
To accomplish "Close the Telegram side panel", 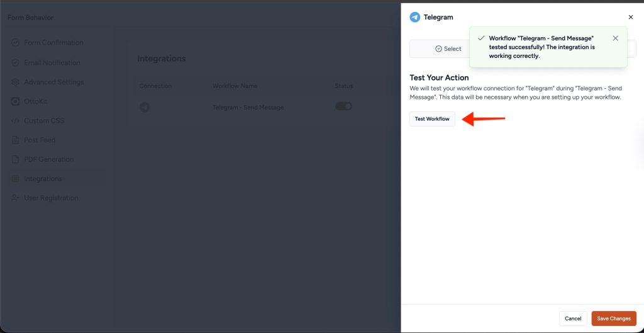I will point(631,18).
